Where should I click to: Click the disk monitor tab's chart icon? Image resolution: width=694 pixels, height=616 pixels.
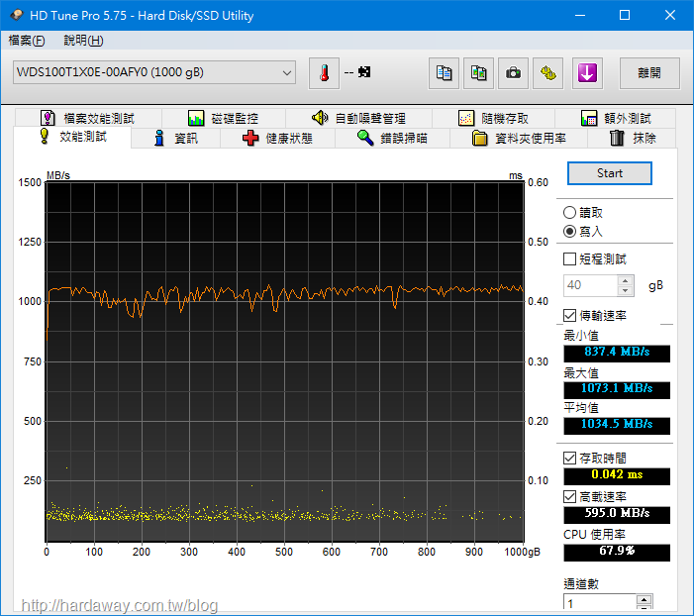click(x=196, y=118)
